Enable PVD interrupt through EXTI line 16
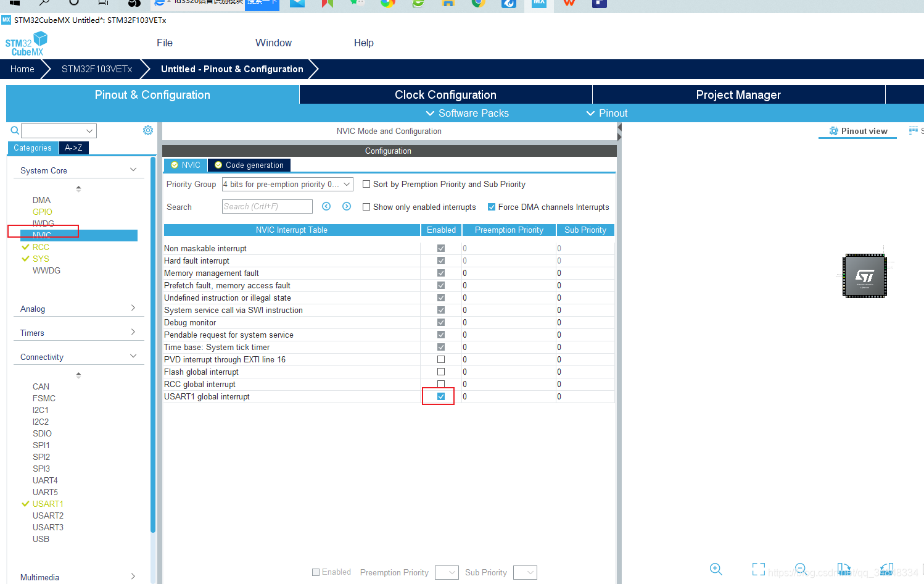Viewport: 924px width, 584px height. (441, 359)
